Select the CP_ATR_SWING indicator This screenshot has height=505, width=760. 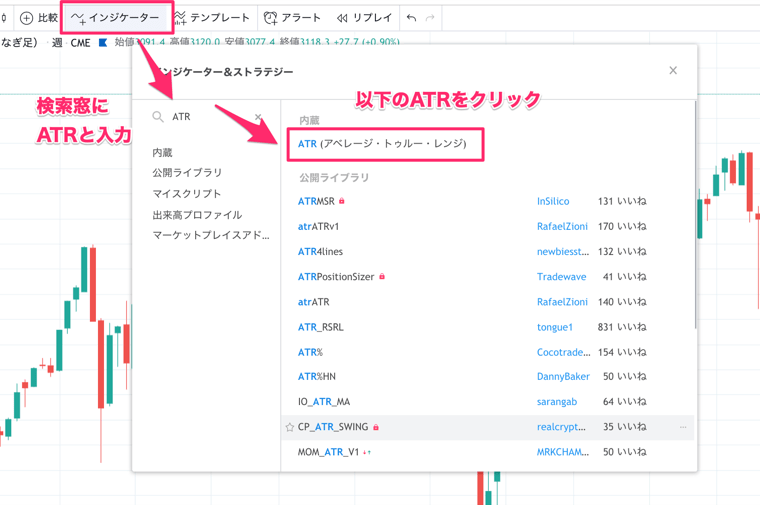(x=333, y=427)
